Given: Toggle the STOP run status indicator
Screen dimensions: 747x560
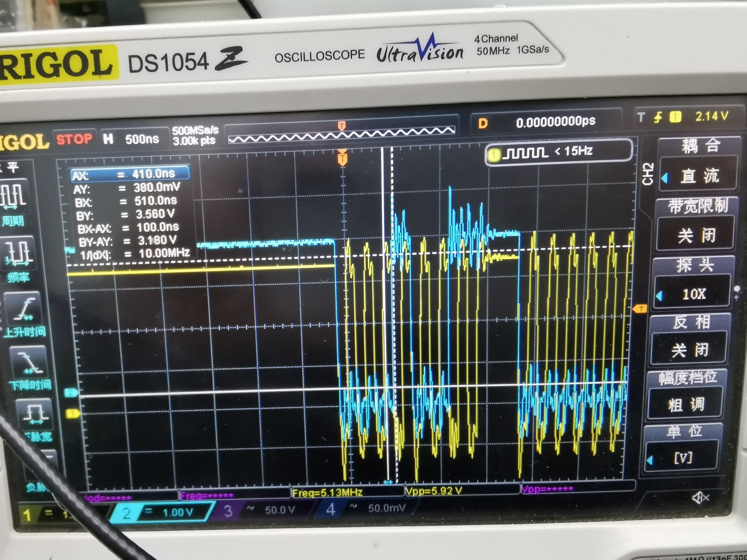Looking at the screenshot, I should (74, 139).
